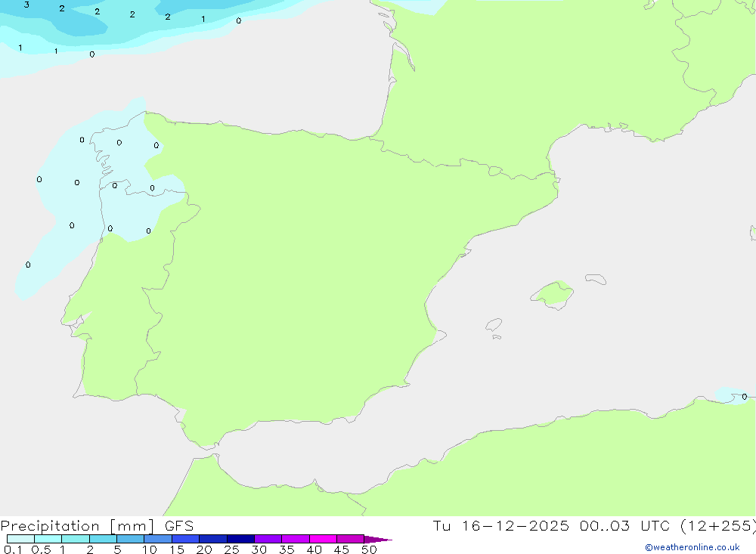This screenshot has width=756, height=554.
Task: Choose the 20–25 mm dark navy legend swatch
Action: (x=212, y=539)
